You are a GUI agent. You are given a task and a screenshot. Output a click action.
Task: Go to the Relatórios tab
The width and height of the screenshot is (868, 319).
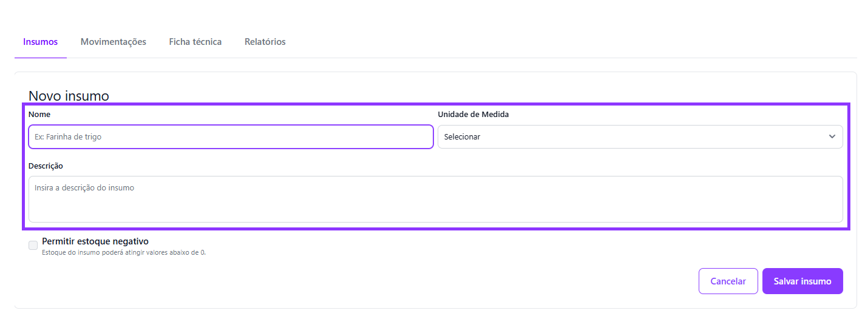coord(265,42)
